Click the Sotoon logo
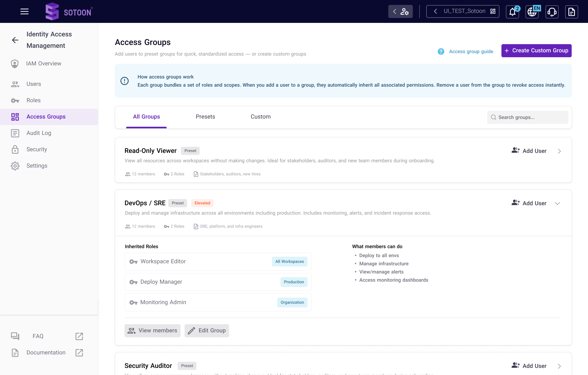 pyautogui.click(x=69, y=11)
